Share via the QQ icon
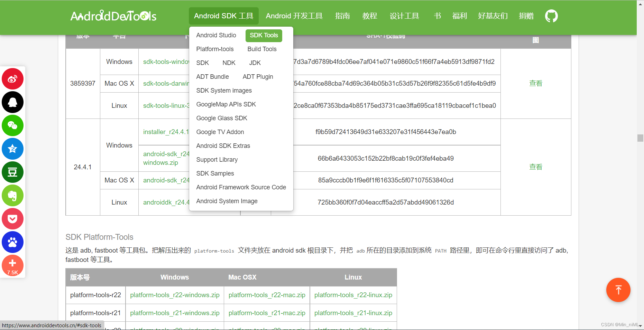644x330 pixels. click(x=12, y=102)
